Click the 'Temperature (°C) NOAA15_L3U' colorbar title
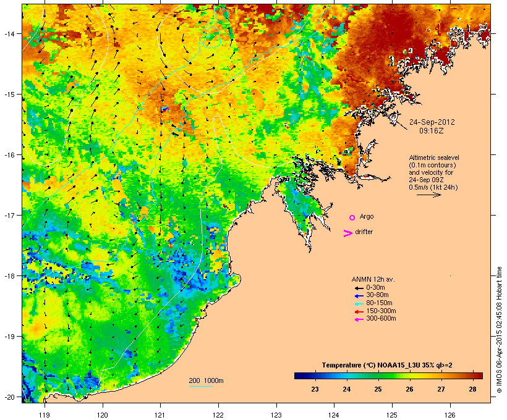This screenshot has width=507, height=420. point(372,366)
